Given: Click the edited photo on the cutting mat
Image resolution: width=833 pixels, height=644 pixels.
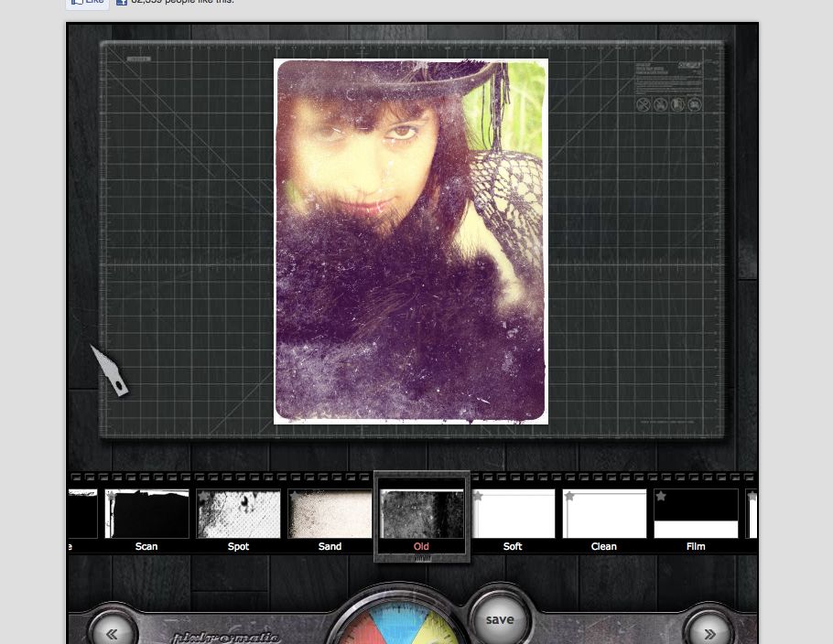Looking at the screenshot, I should pyautogui.click(x=410, y=241).
